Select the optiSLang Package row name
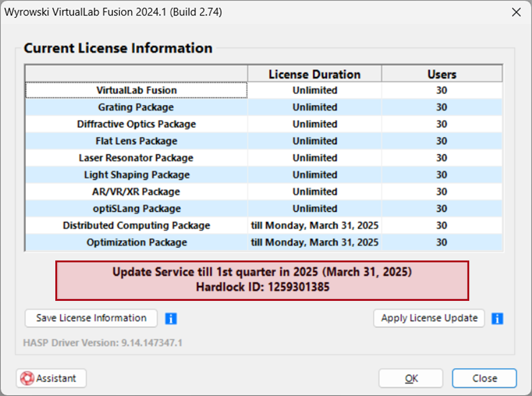 pos(136,209)
